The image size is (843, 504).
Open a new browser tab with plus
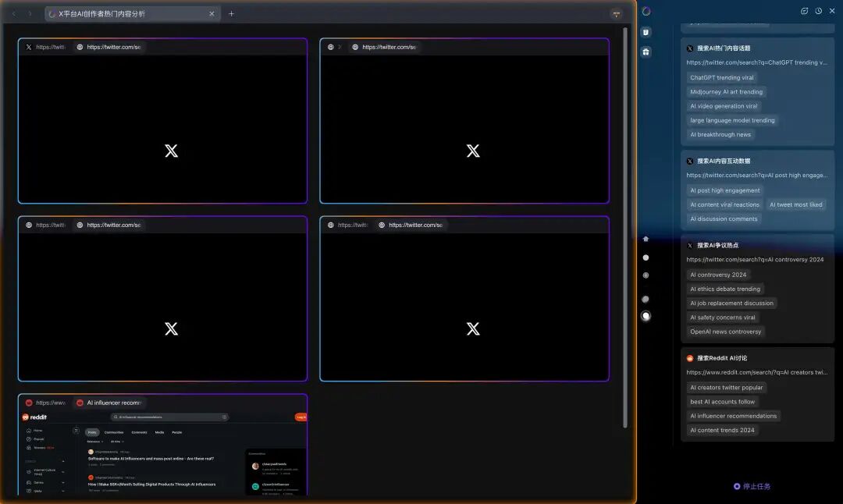coord(231,14)
